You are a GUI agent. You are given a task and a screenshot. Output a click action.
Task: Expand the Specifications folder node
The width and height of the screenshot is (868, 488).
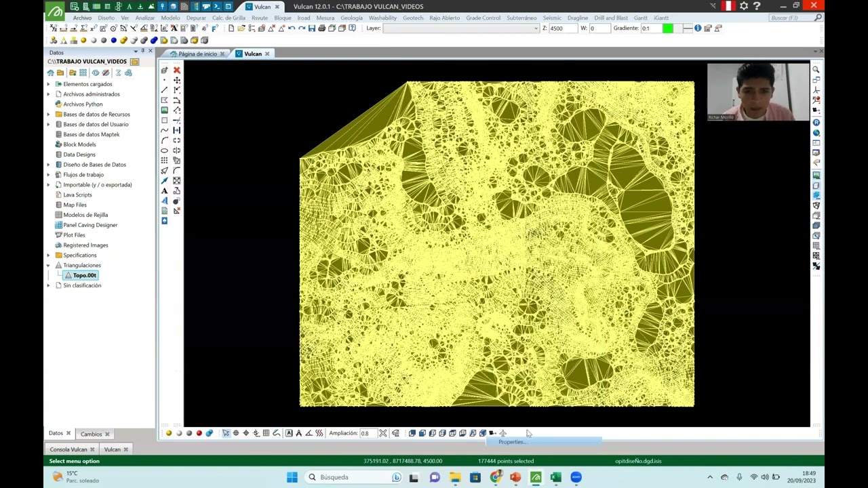(x=48, y=256)
